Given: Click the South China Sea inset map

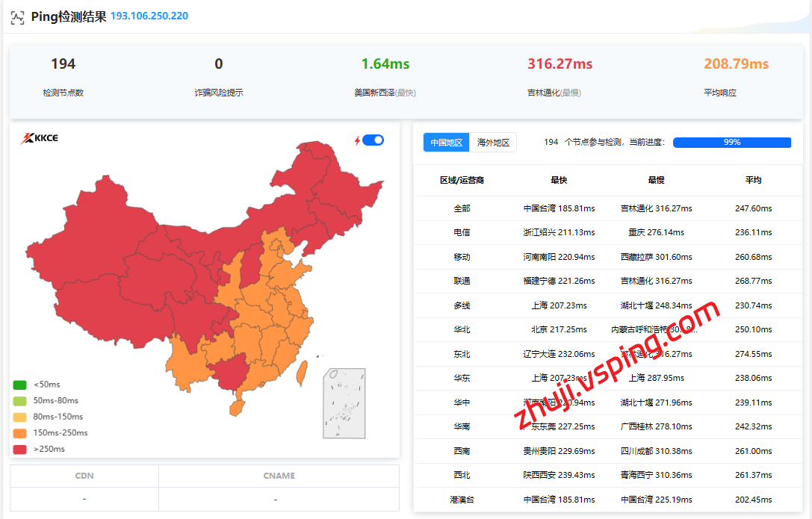Looking at the screenshot, I should 344,403.
